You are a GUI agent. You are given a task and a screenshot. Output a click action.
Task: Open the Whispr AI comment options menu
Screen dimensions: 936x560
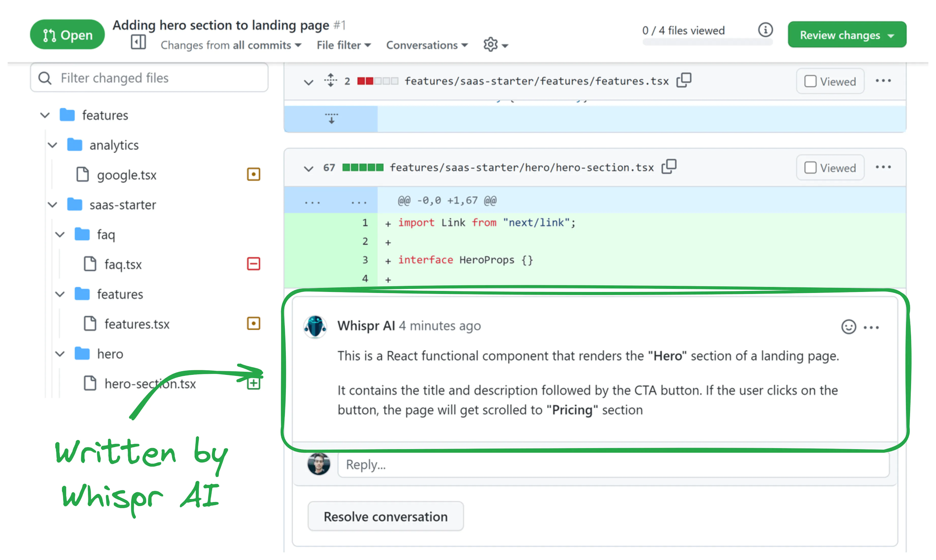(x=871, y=327)
